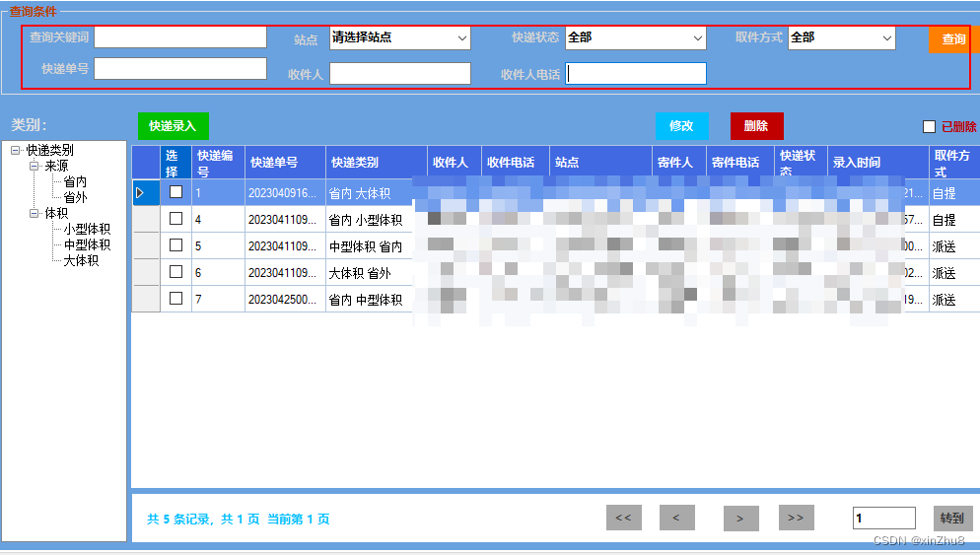Open the 取件方式 dropdown
This screenshot has width=980, height=555.
click(841, 37)
